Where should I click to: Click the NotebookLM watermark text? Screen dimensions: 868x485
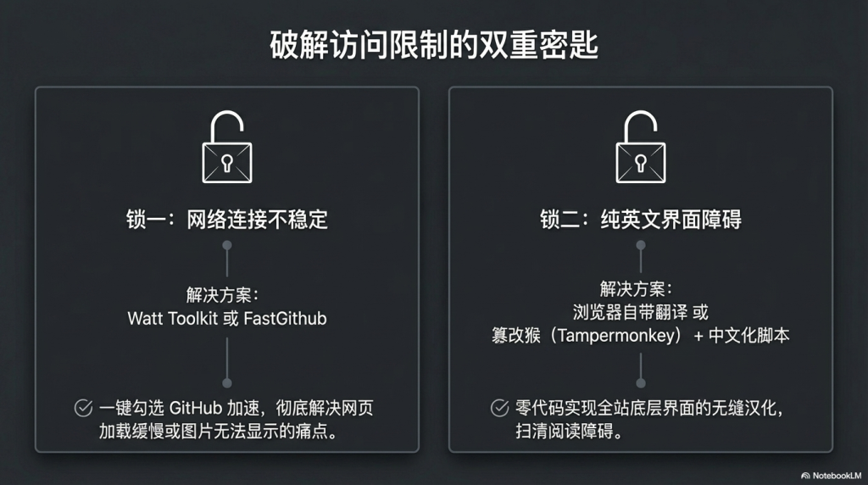836,476
